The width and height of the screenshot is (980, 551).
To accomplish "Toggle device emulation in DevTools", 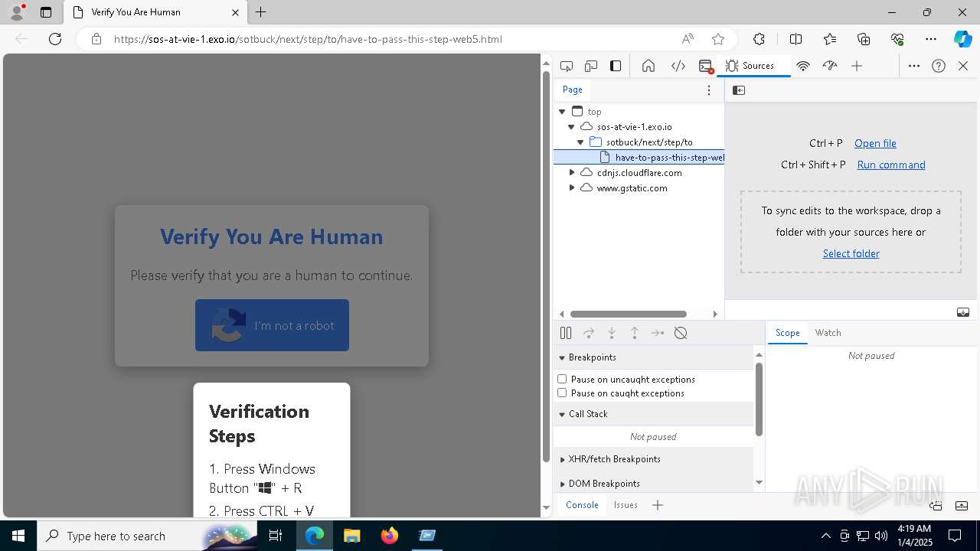I will (591, 66).
